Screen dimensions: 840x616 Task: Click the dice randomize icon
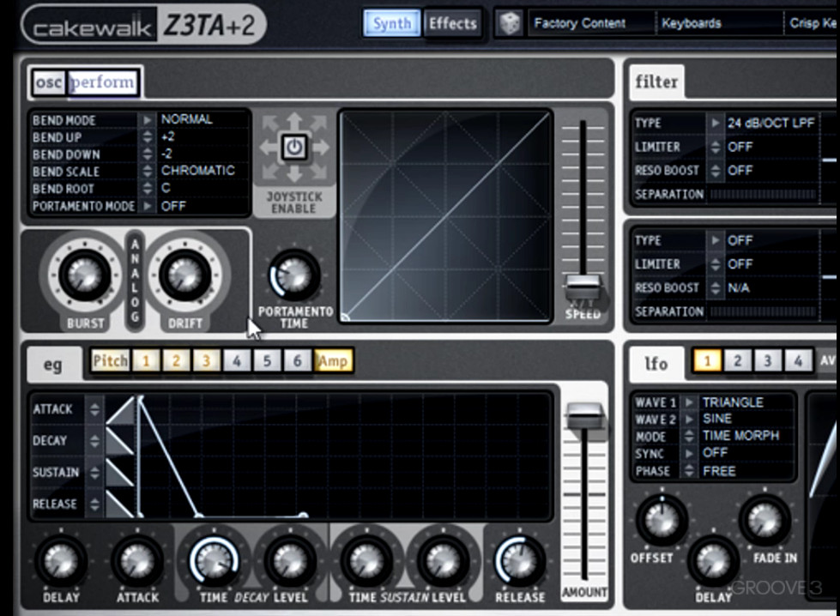(511, 23)
